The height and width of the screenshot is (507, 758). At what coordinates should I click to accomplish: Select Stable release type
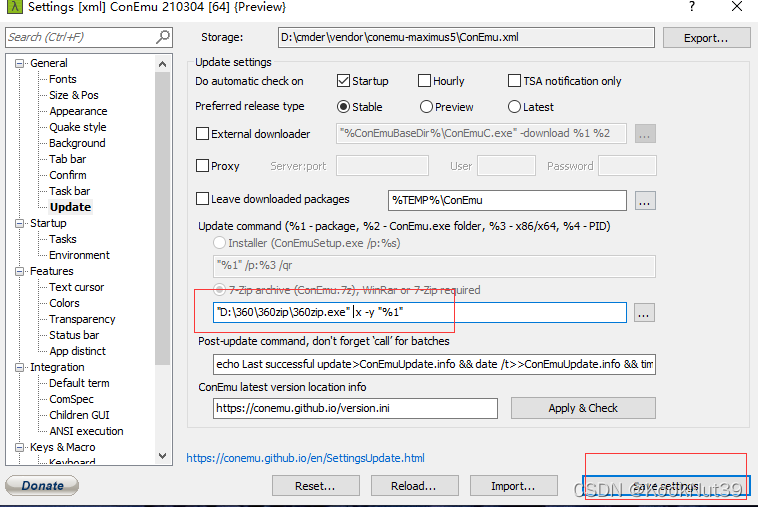[x=343, y=107]
